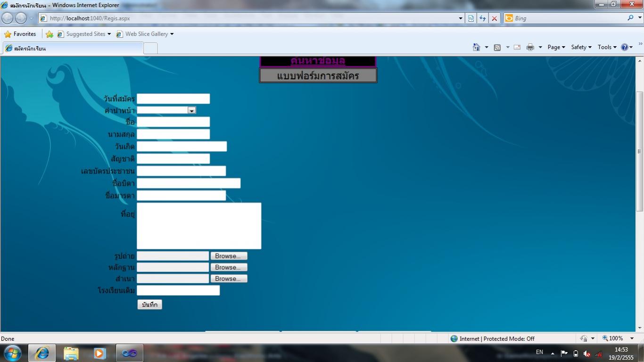644x362 pixels.
Task: Click the วันเกิด input field
Action: 182,147
